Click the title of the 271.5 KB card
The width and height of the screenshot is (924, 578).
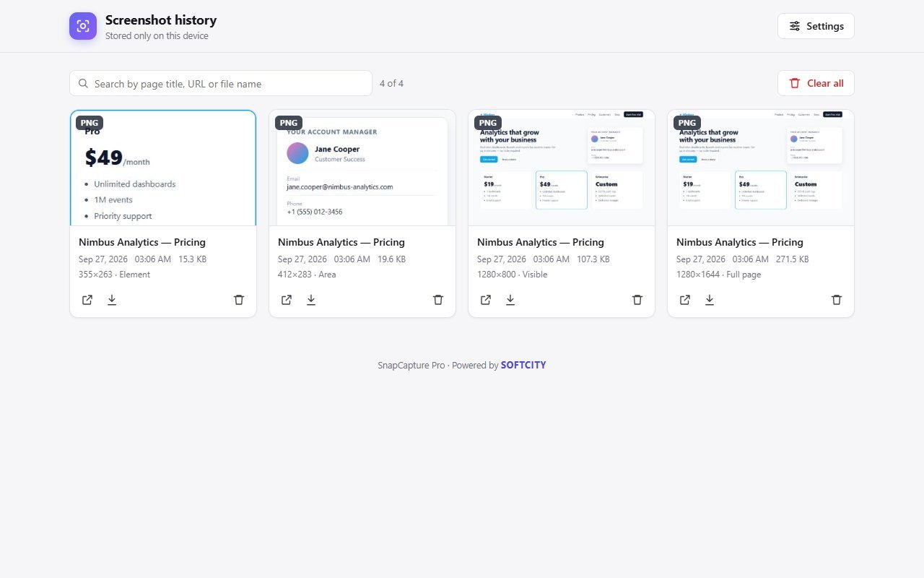click(740, 242)
